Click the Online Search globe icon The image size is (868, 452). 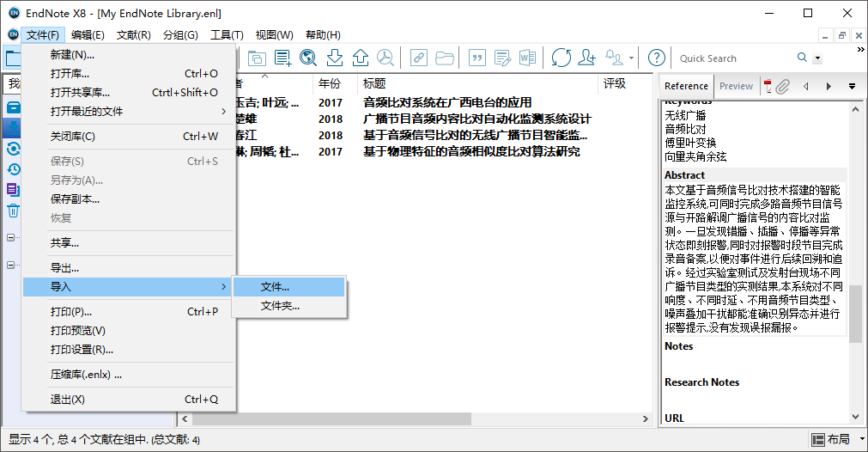[x=308, y=58]
